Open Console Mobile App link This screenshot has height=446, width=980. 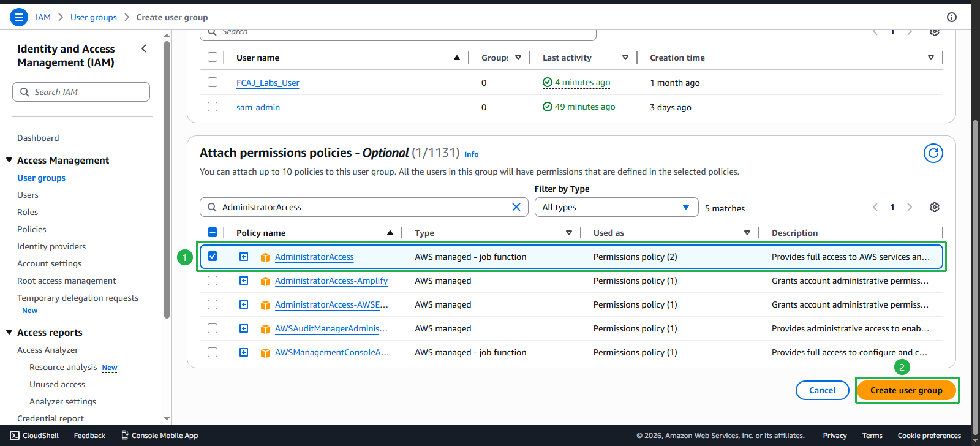[x=159, y=436]
